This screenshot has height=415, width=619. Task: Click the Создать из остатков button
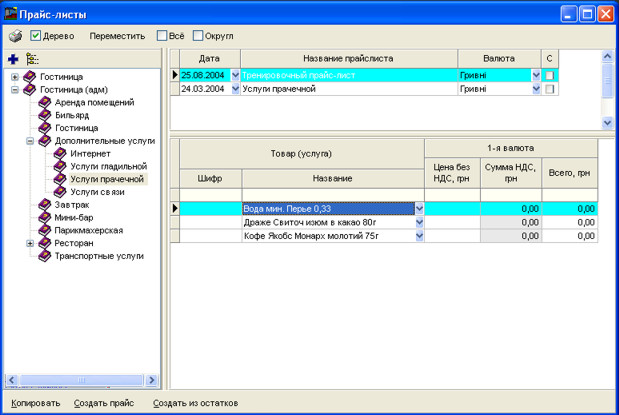point(195,403)
